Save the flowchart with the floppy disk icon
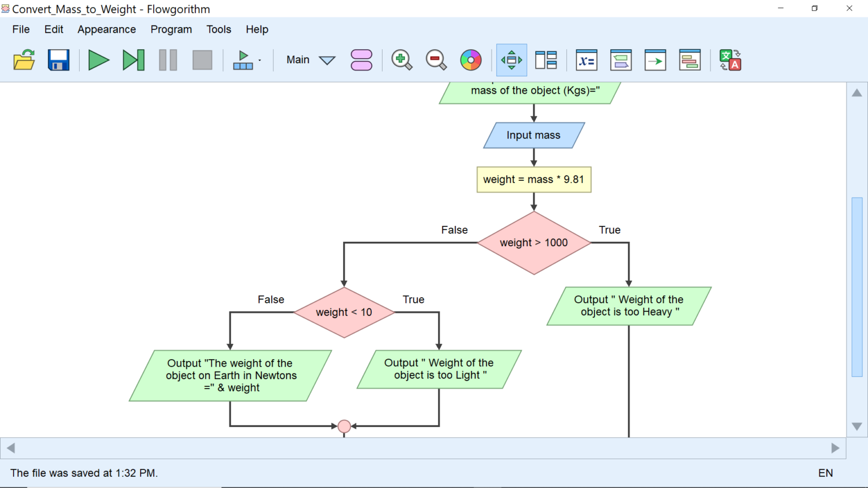 (58, 60)
